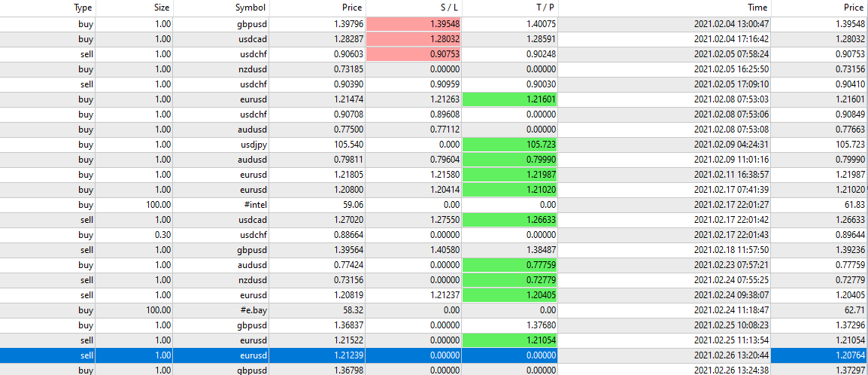
Task: Select the green take profit cell 1.21987
Action: [510, 175]
